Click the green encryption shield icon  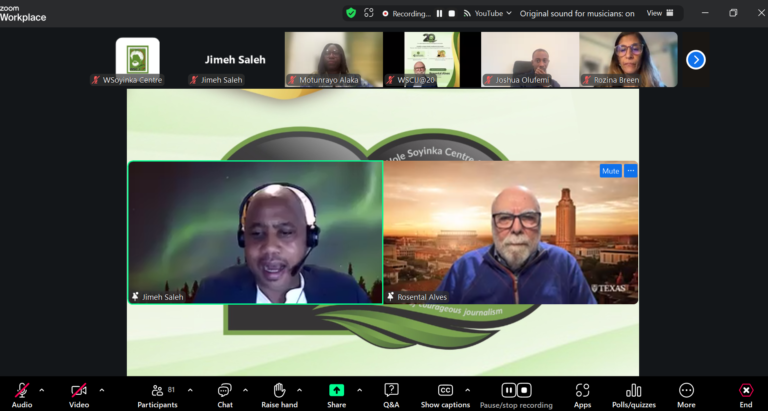(351, 13)
